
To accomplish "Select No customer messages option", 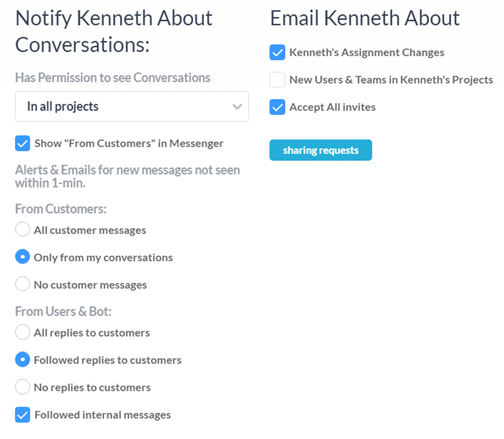I will point(23,284).
